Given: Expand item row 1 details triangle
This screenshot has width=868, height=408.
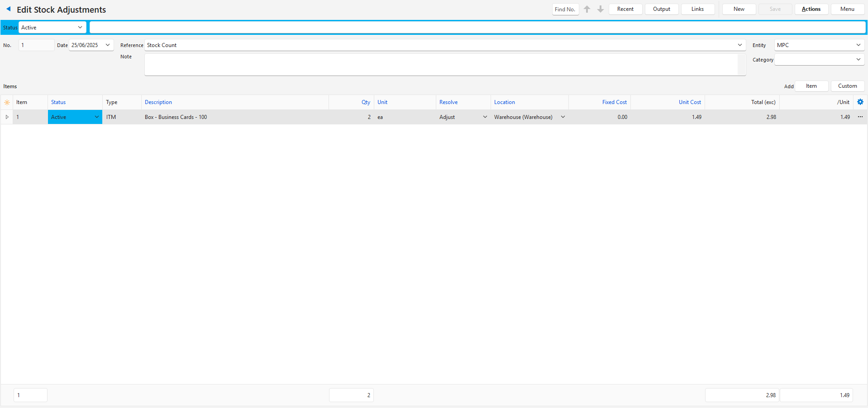Looking at the screenshot, I should pyautogui.click(x=7, y=117).
